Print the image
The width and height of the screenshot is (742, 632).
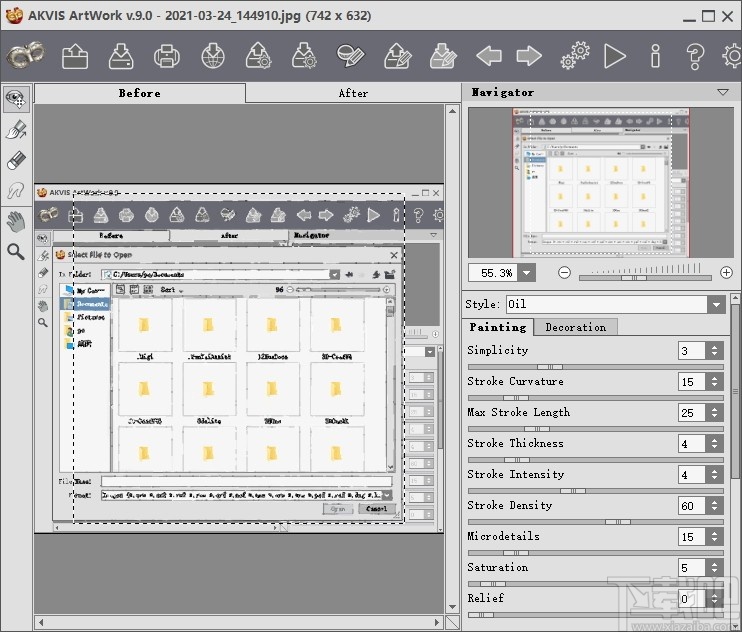[x=167, y=56]
